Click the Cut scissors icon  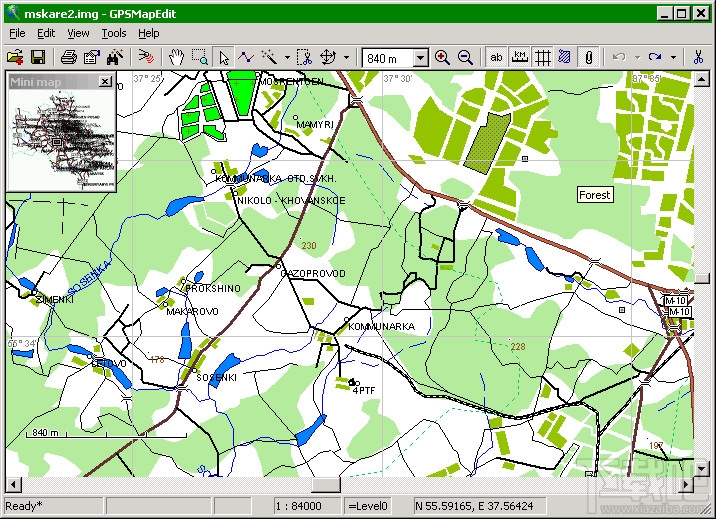(x=698, y=58)
